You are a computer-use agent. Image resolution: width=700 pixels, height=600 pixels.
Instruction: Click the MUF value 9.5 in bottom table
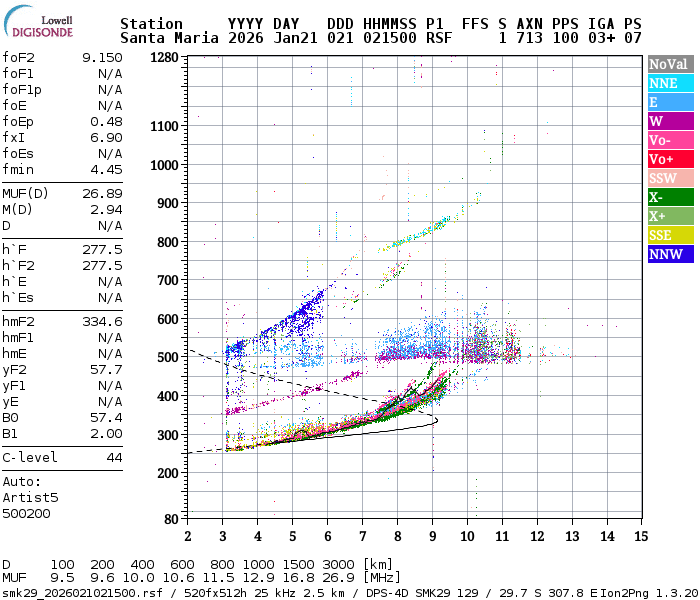tap(62, 578)
